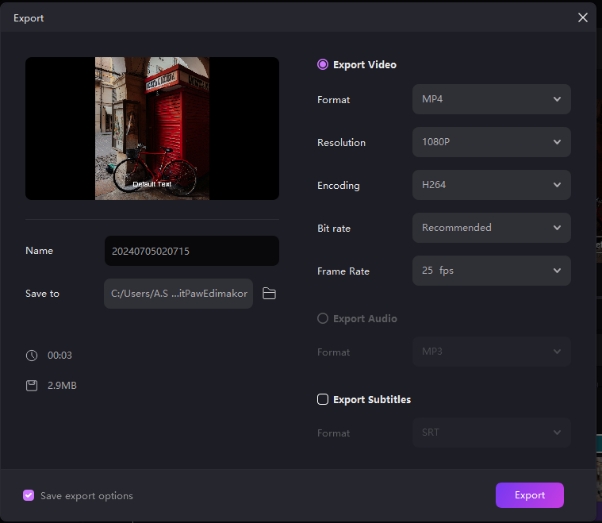The height and width of the screenshot is (523, 602).
Task: Open the Encoding dropdown showing H264
Action: tap(491, 185)
